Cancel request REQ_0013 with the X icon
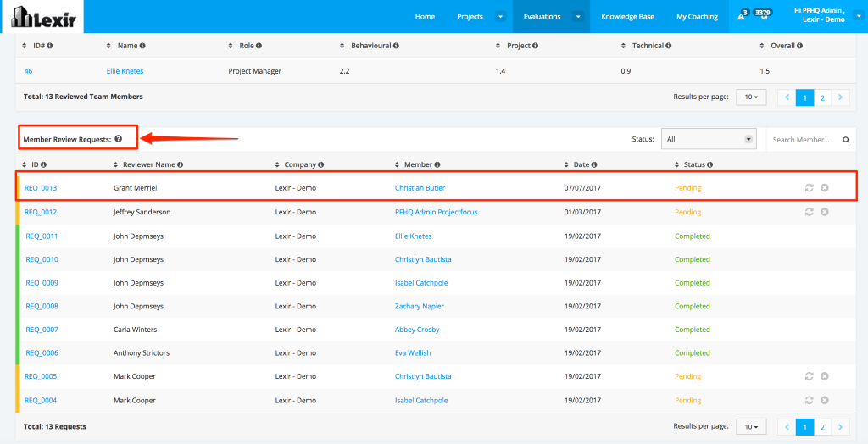This screenshot has height=444, width=868. 824,188
